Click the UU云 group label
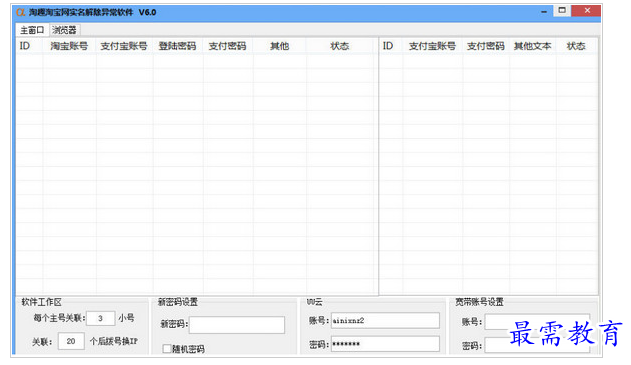631x365 pixels. (x=314, y=302)
